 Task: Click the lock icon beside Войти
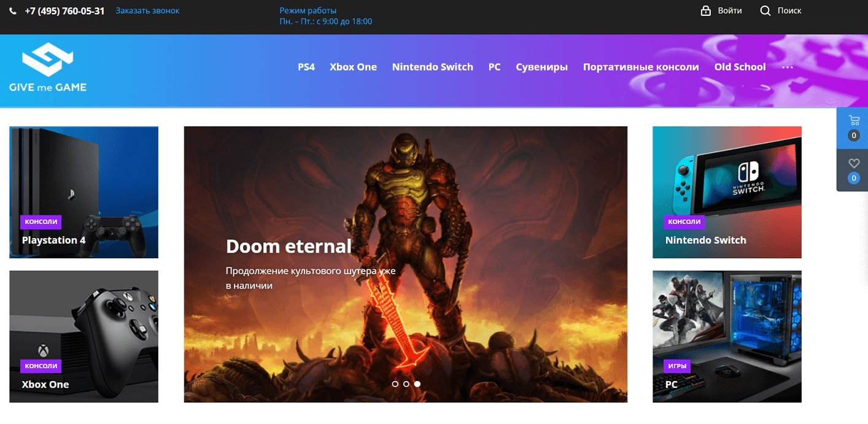click(x=706, y=11)
